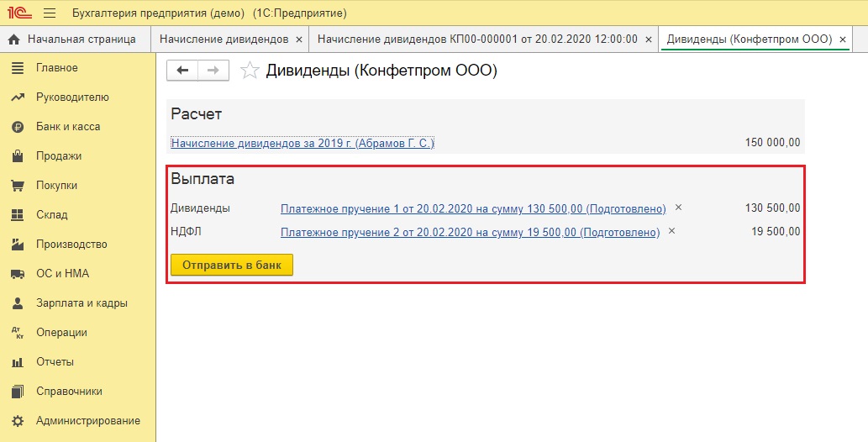Click the Отправить в банк button

click(x=232, y=266)
